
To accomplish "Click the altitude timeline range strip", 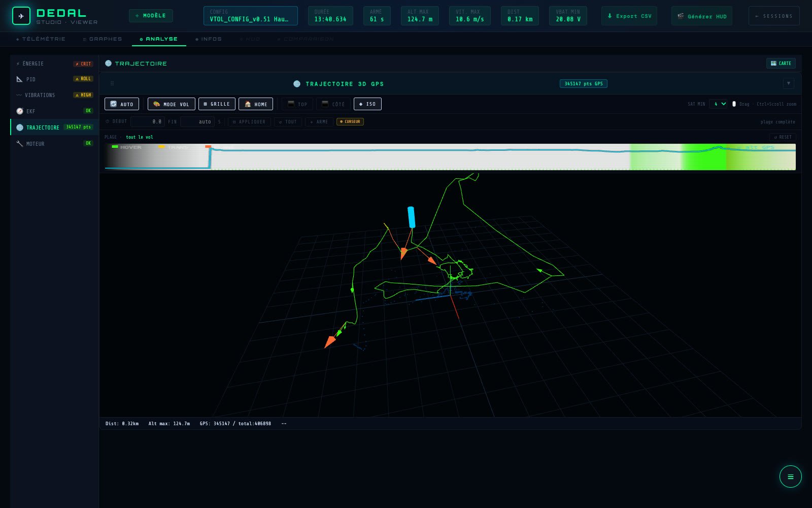I will point(450,156).
